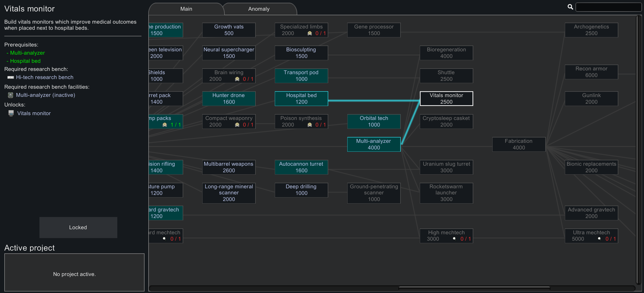Open Vitals monitor unlock link
644x293 pixels.
(34, 113)
